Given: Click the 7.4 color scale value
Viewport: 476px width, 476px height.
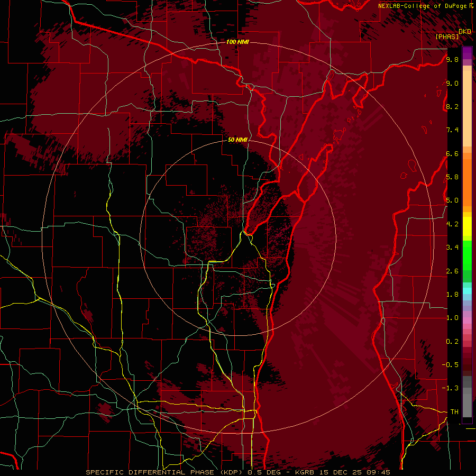Looking at the screenshot, I should click(452, 130).
